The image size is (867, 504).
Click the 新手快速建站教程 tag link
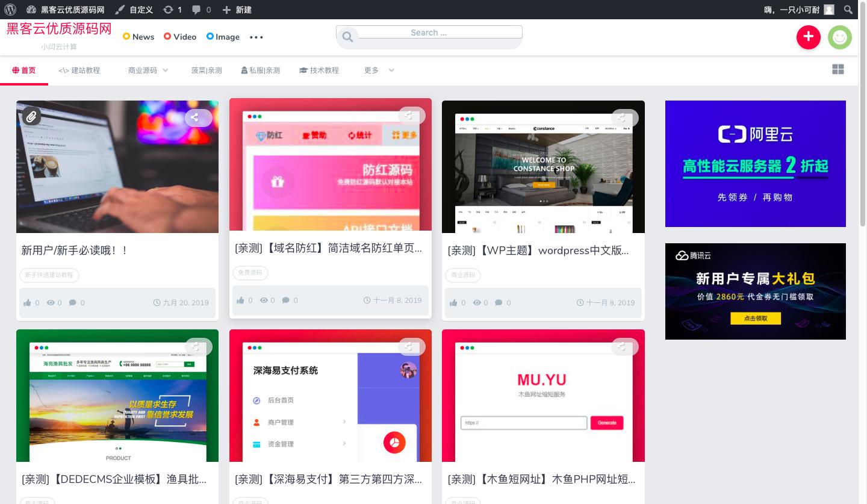pyautogui.click(x=49, y=275)
